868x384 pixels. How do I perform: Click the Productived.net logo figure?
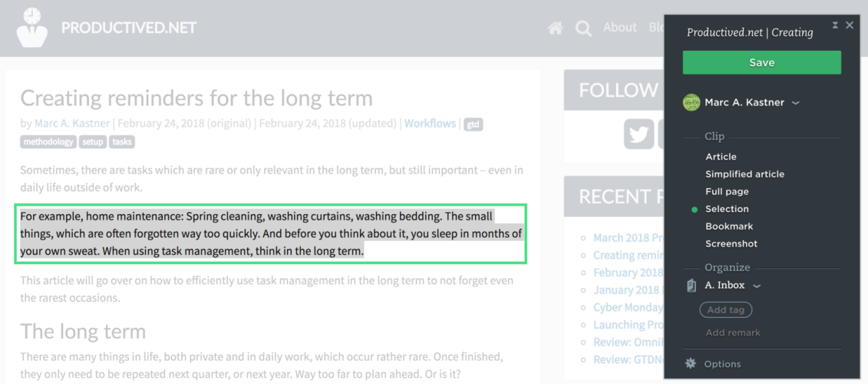click(32, 27)
